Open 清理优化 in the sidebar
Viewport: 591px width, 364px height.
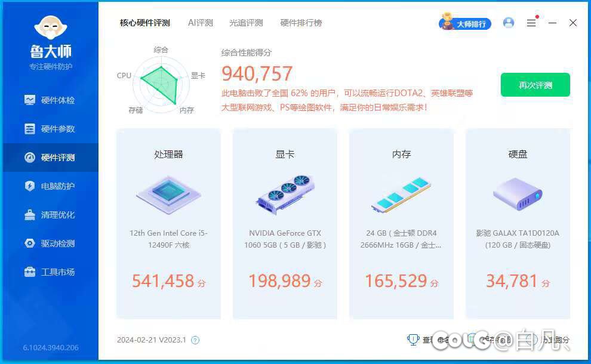[x=51, y=215]
